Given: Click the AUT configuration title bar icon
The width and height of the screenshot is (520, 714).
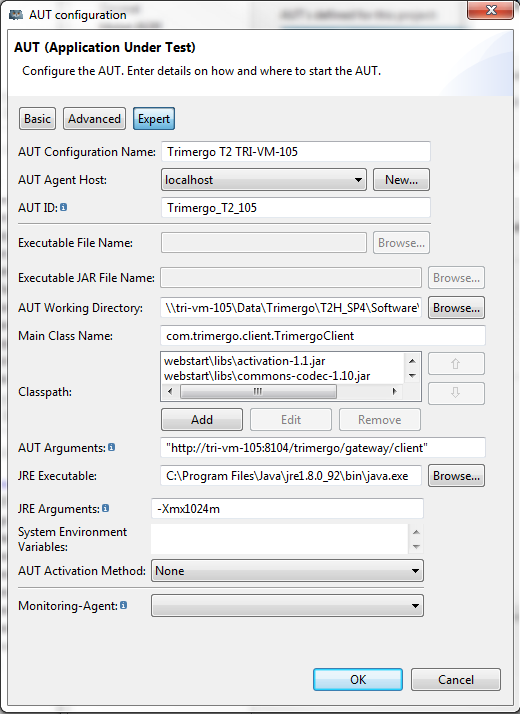Looking at the screenshot, I should (x=16, y=15).
